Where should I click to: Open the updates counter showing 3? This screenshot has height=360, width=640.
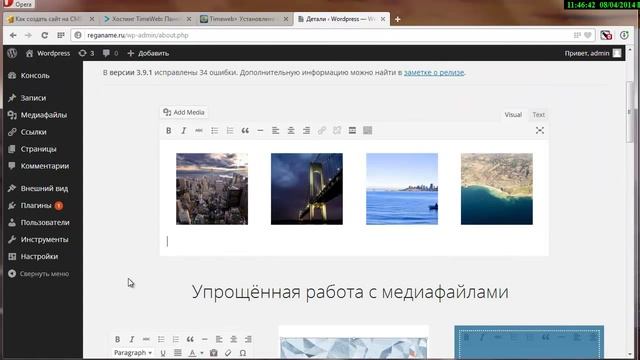pyautogui.click(x=86, y=53)
